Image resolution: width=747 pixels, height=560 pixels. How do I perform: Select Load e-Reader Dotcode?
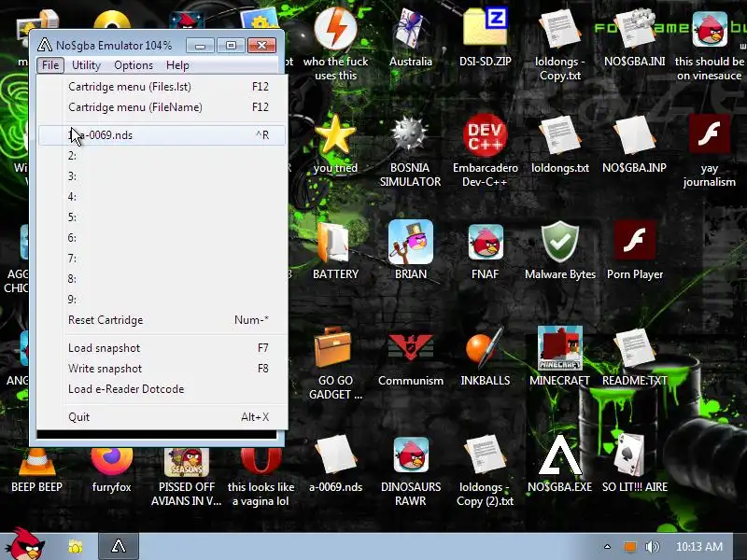(x=162, y=389)
